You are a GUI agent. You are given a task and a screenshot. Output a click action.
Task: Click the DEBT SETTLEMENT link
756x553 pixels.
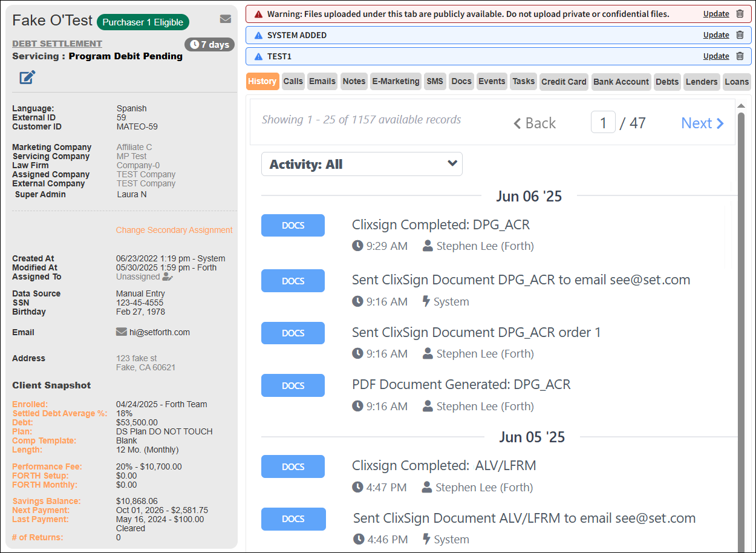pyautogui.click(x=57, y=44)
